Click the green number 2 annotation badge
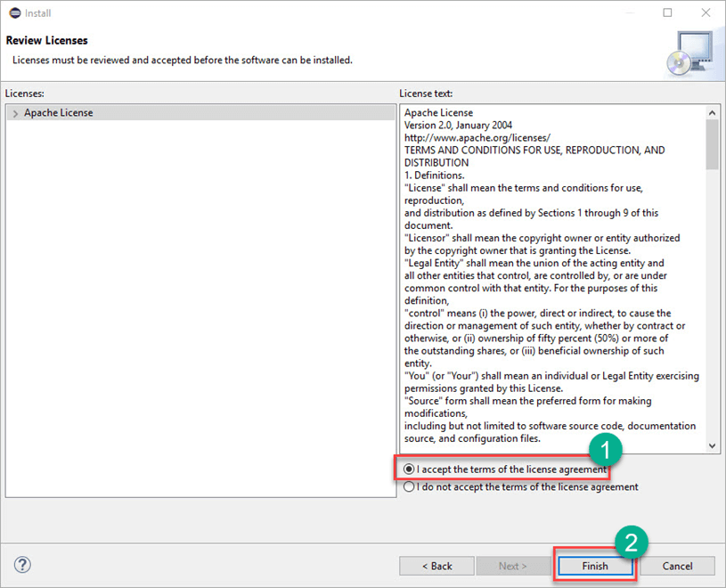The image size is (726, 588). pos(632,542)
